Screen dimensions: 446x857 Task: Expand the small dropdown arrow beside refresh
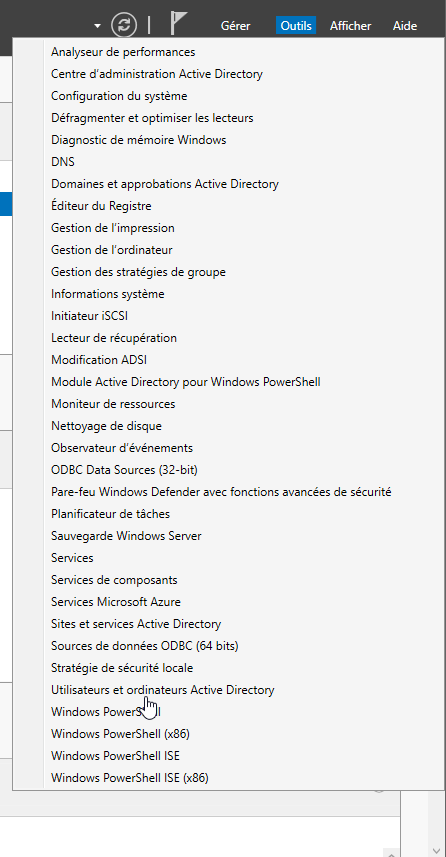coord(97,26)
